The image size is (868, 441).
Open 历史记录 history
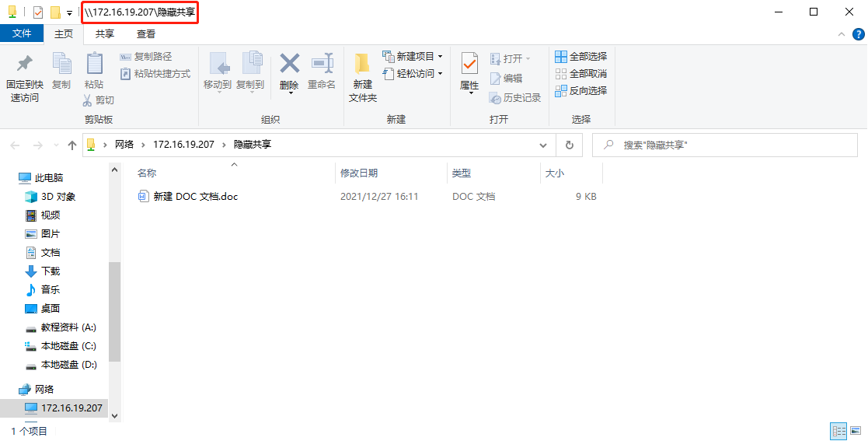[x=515, y=98]
